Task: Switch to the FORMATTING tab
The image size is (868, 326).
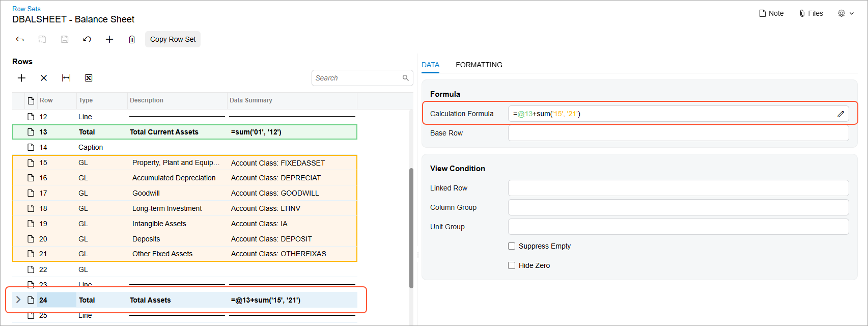Action: click(479, 65)
